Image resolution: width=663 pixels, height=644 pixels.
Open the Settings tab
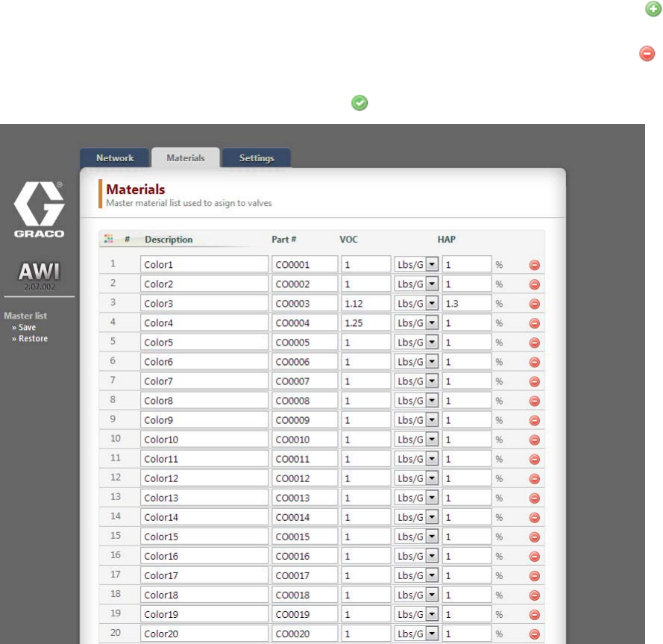[257, 157]
